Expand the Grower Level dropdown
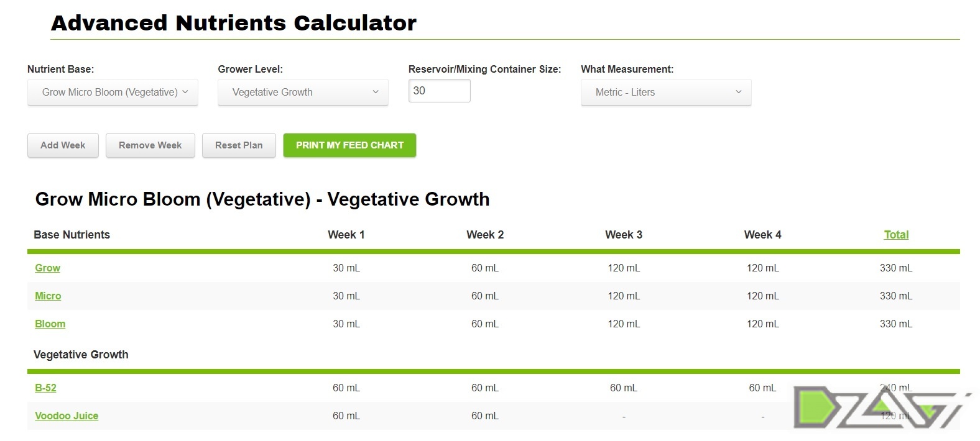This screenshot has width=980, height=441. pyautogui.click(x=303, y=92)
